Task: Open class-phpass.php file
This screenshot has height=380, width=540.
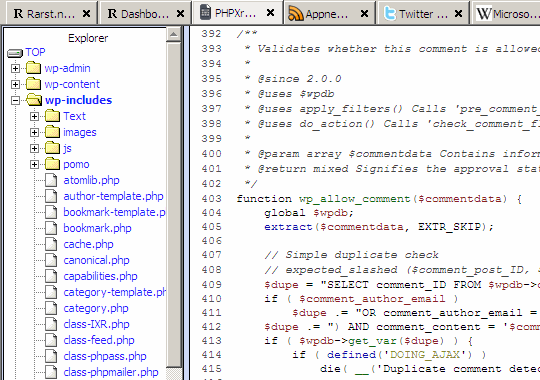Action: tap(105, 356)
